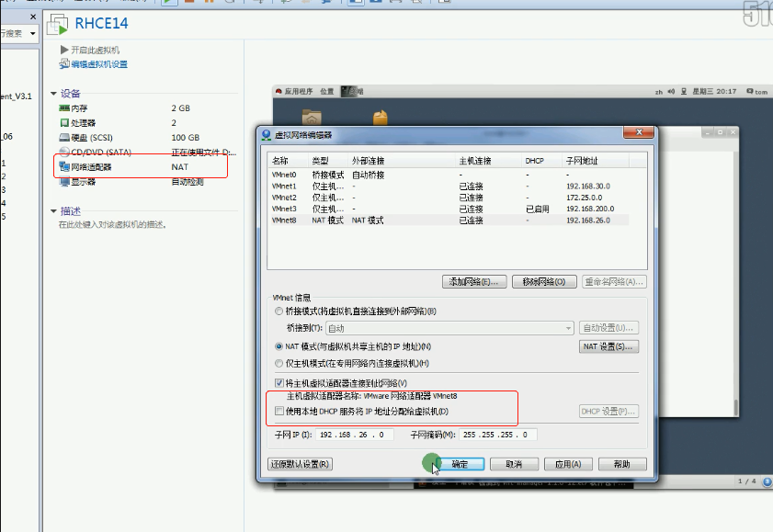Open the home folder icon on guest desktop
Screen dimensions: 773x532
(312, 118)
